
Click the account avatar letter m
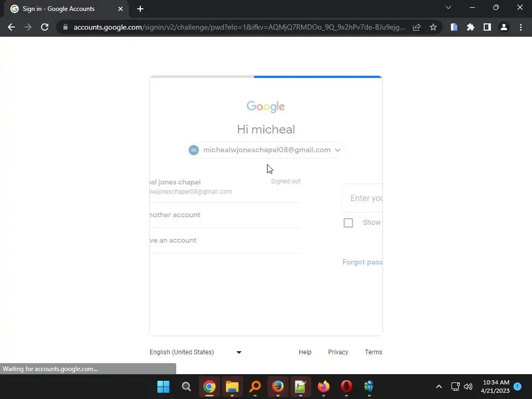[x=194, y=150]
